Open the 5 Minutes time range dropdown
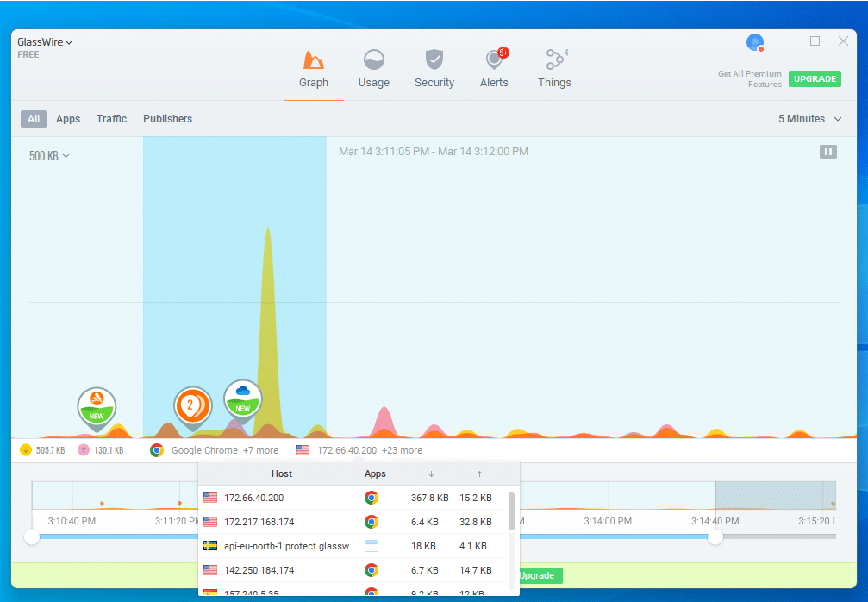 pos(810,119)
